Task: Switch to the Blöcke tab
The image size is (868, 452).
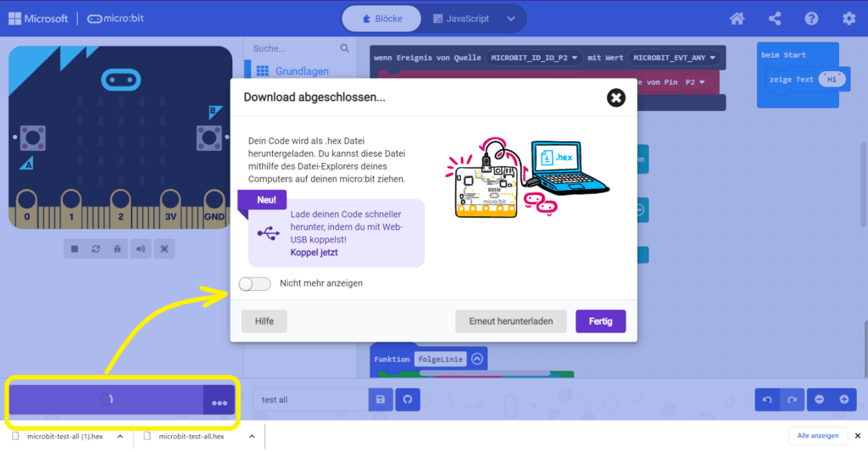Action: point(381,19)
